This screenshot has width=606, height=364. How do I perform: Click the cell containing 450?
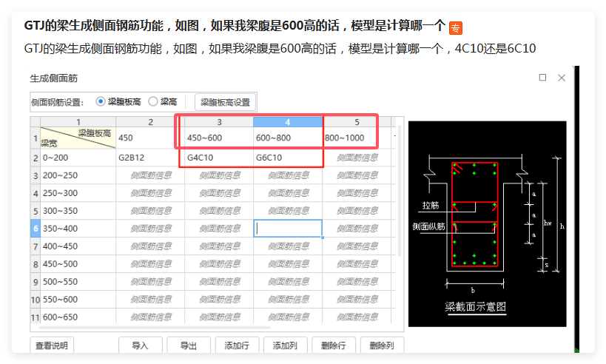[x=150, y=138]
